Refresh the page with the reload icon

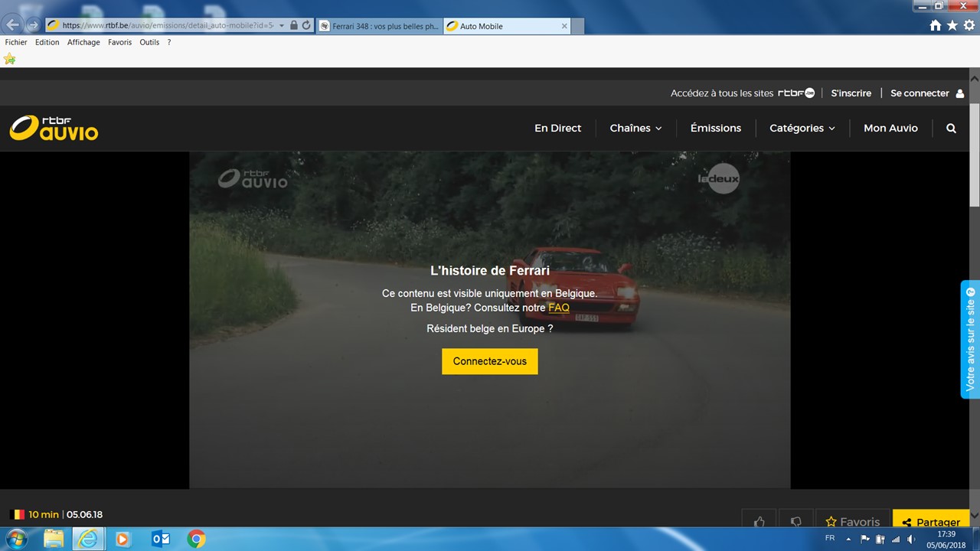pos(306,25)
